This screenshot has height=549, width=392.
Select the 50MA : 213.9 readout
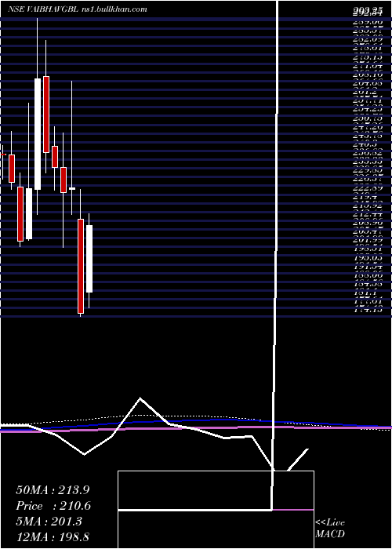pyautogui.click(x=53, y=490)
